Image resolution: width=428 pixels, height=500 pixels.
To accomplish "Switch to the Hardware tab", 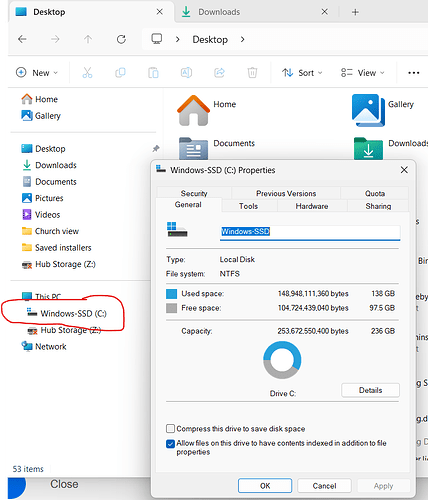I will pos(312,206).
